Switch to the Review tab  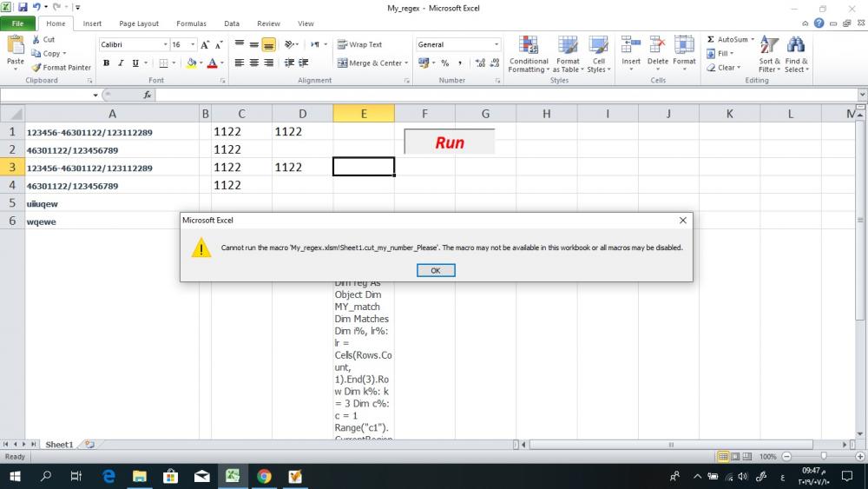point(268,23)
